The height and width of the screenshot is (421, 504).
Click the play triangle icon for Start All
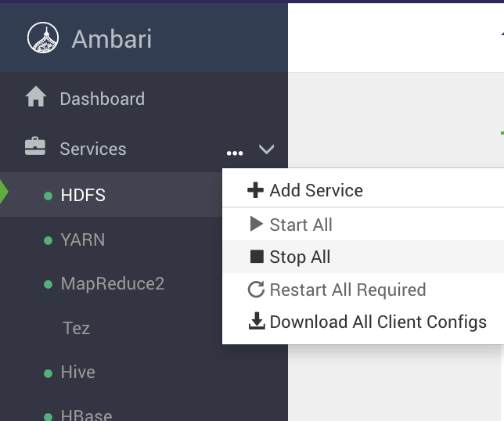click(257, 224)
